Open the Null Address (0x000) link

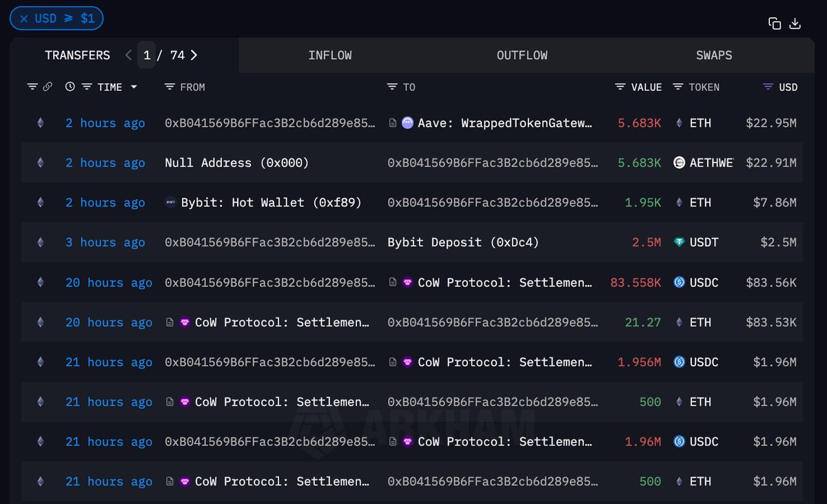click(236, 163)
